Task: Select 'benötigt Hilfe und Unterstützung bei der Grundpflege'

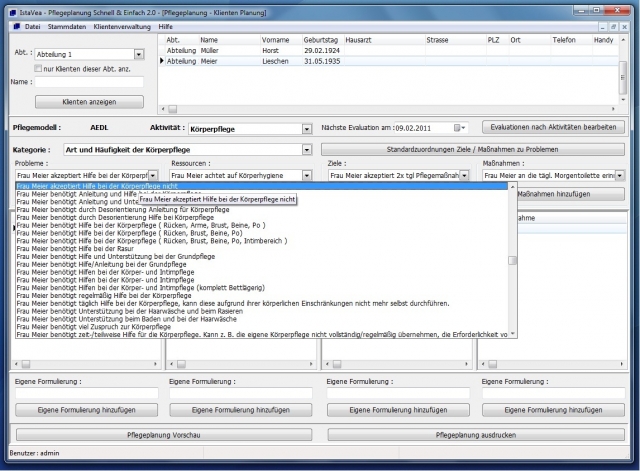Action: 261,256
